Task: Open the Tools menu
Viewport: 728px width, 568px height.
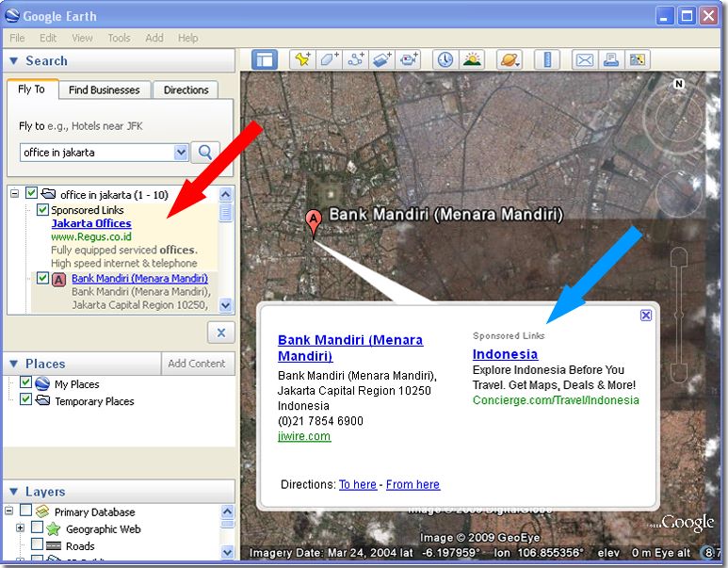Action: tap(119, 38)
